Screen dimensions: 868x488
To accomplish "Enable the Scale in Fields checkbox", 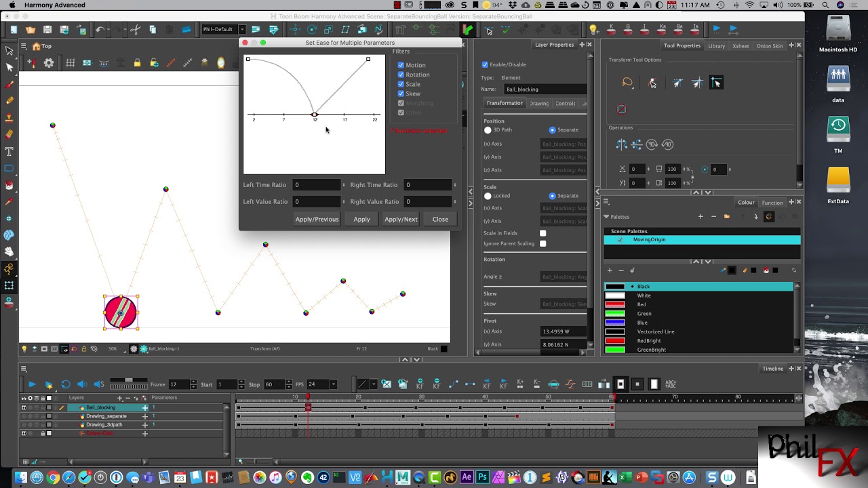I will point(542,233).
